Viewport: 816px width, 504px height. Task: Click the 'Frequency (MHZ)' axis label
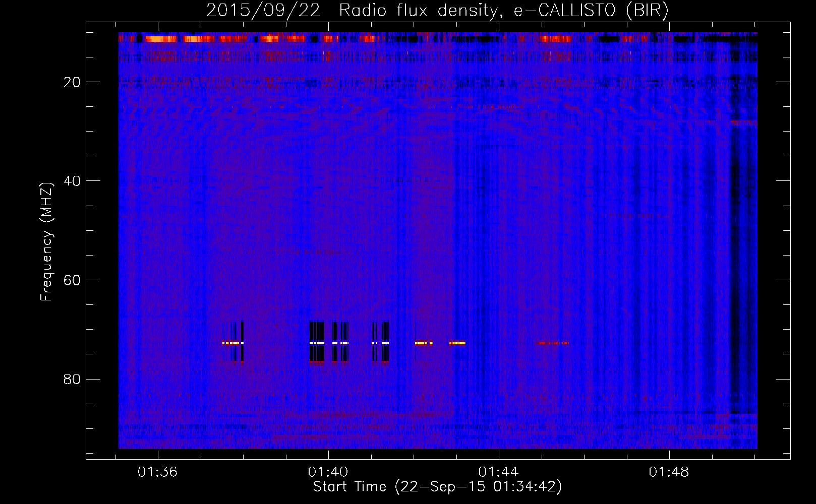pos(46,242)
